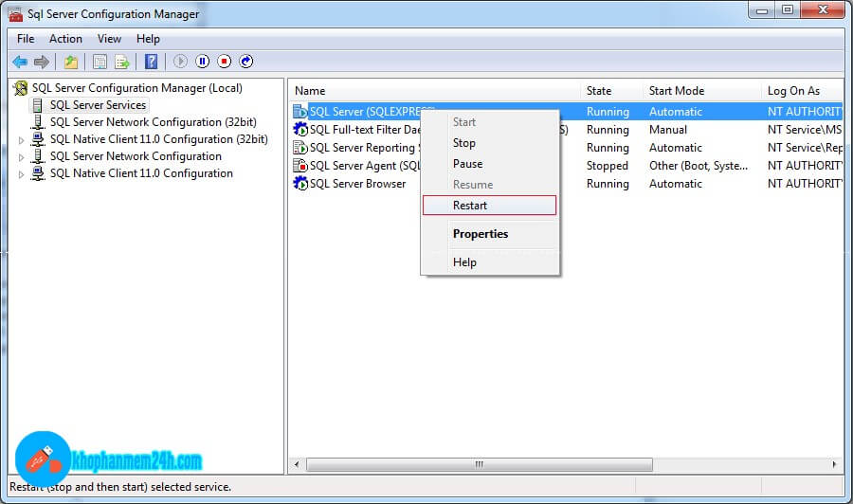Select SQL Server Browser service row
The image size is (853, 504).
(x=357, y=184)
